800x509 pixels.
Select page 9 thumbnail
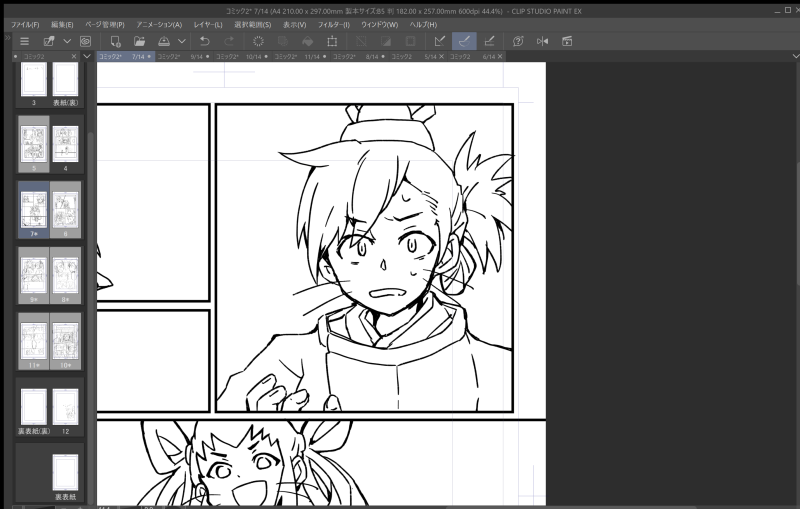coord(34,275)
